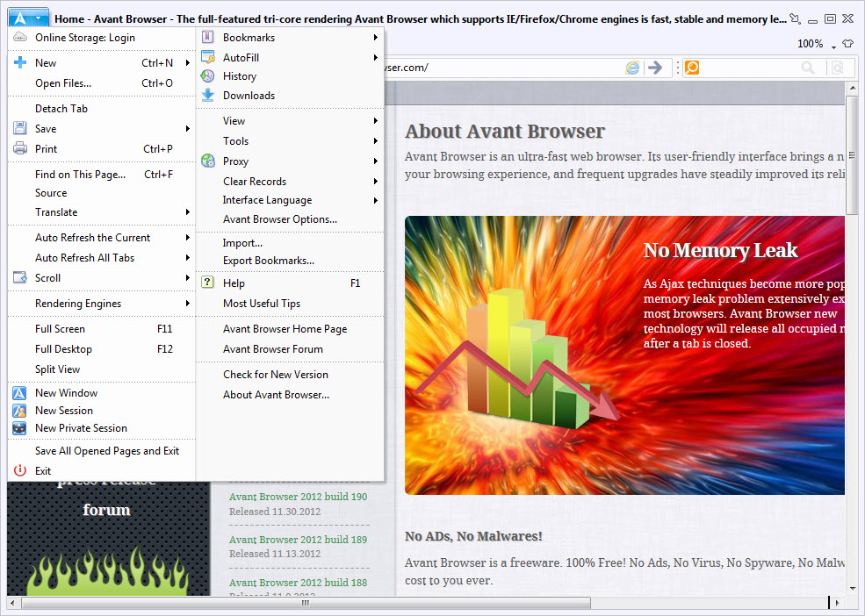Click the orange search engine icon
Viewport: 865px width, 616px height.
pos(692,68)
